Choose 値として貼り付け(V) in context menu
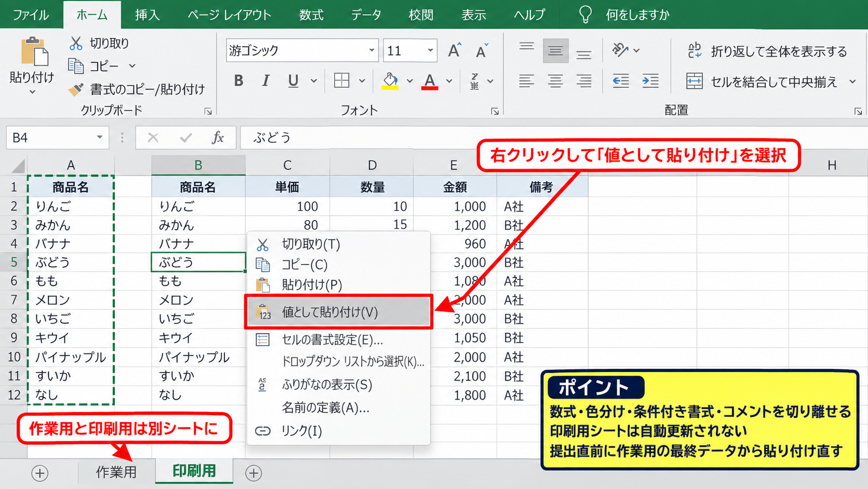Screen dimensions: 868x489 point(338,312)
